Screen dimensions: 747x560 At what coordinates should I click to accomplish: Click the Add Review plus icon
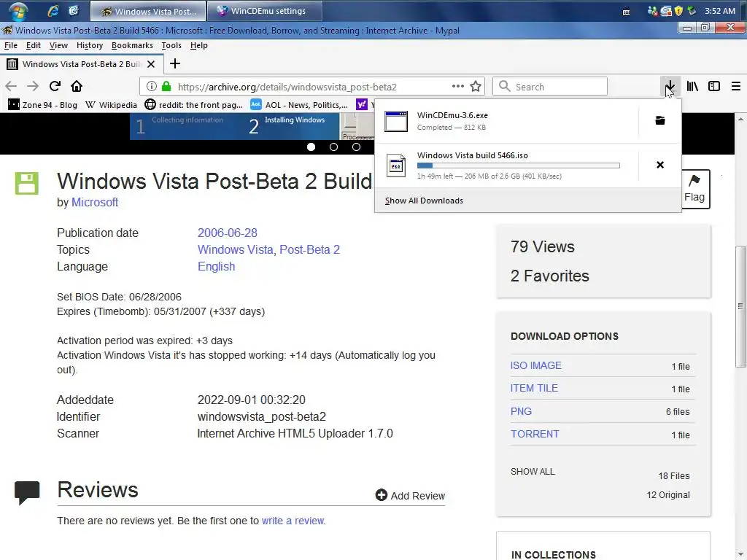[381, 495]
